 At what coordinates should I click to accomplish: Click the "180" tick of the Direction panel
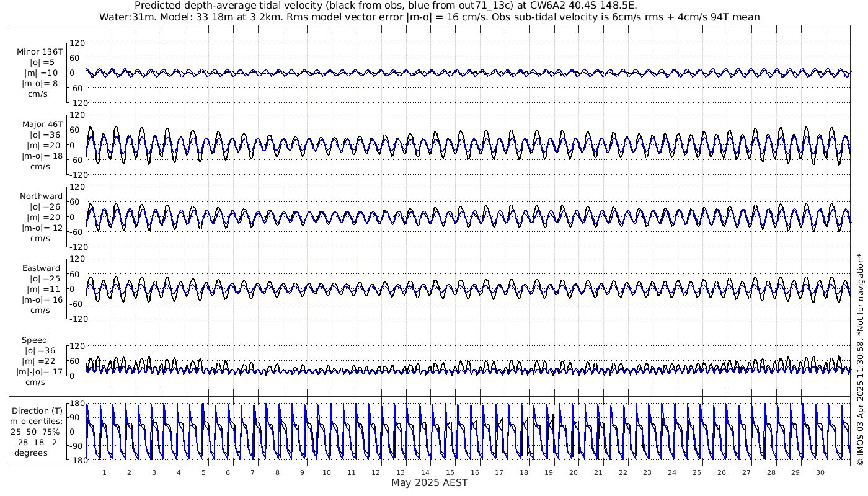pos(77,403)
